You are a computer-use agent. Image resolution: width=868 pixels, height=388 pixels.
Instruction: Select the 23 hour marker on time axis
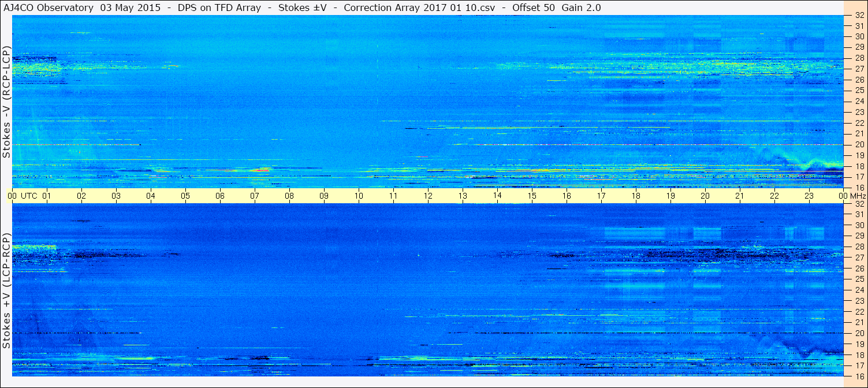(x=809, y=196)
